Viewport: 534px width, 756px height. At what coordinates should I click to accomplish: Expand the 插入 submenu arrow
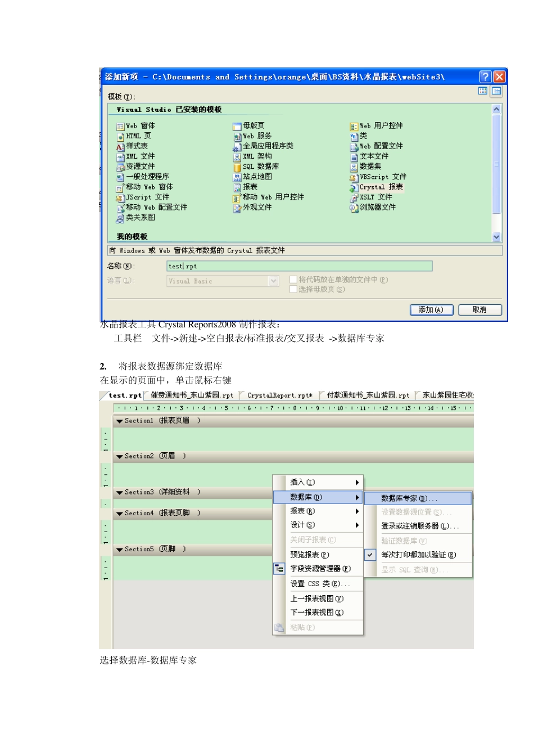pos(357,483)
